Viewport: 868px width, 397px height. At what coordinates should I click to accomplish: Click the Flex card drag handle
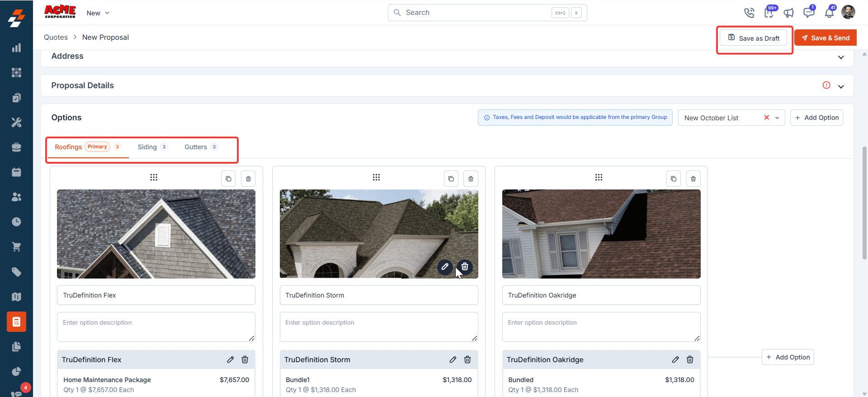click(x=154, y=177)
